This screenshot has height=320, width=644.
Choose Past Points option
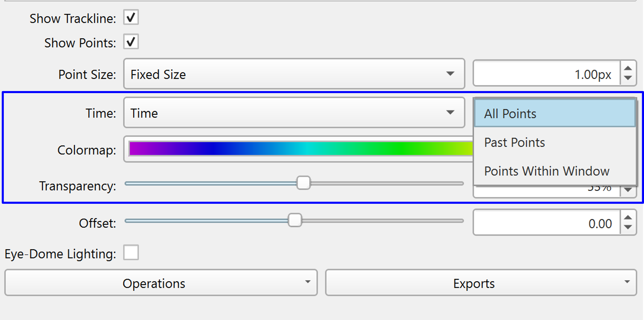pos(555,142)
